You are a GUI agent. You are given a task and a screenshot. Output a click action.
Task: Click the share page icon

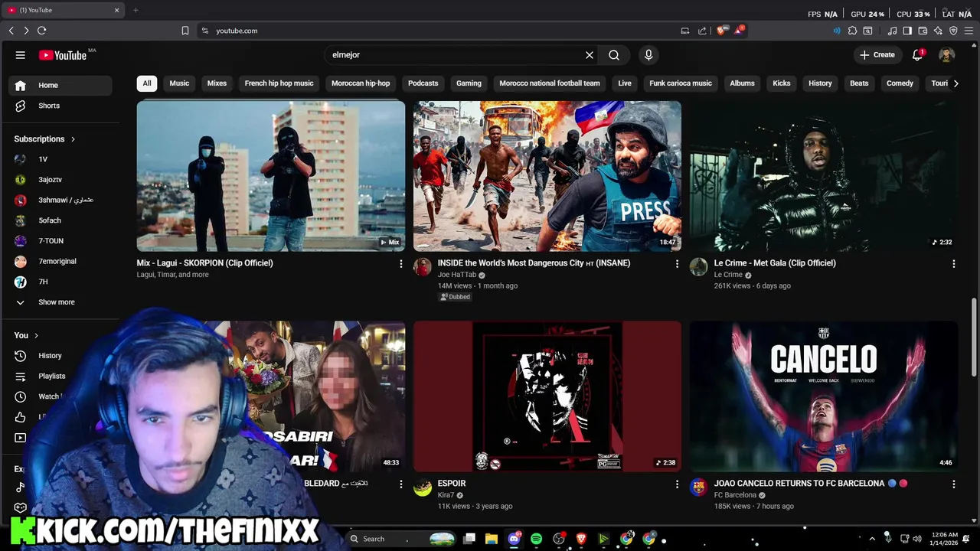click(x=702, y=31)
